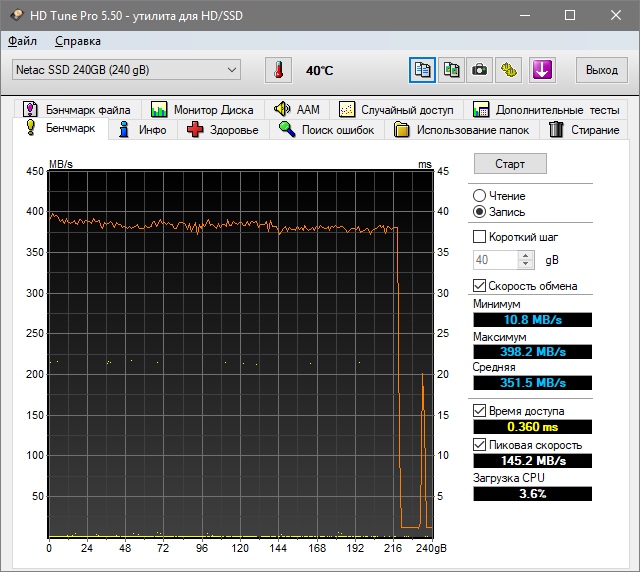Click the gB size input field showing 40

point(496,260)
